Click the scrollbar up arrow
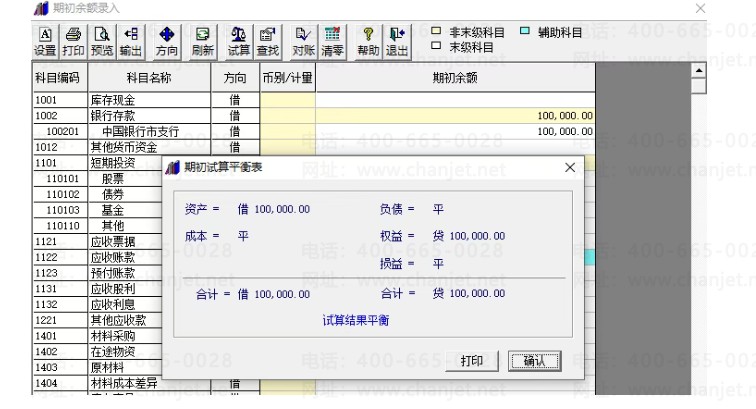The width and height of the screenshot is (756, 409). (699, 71)
